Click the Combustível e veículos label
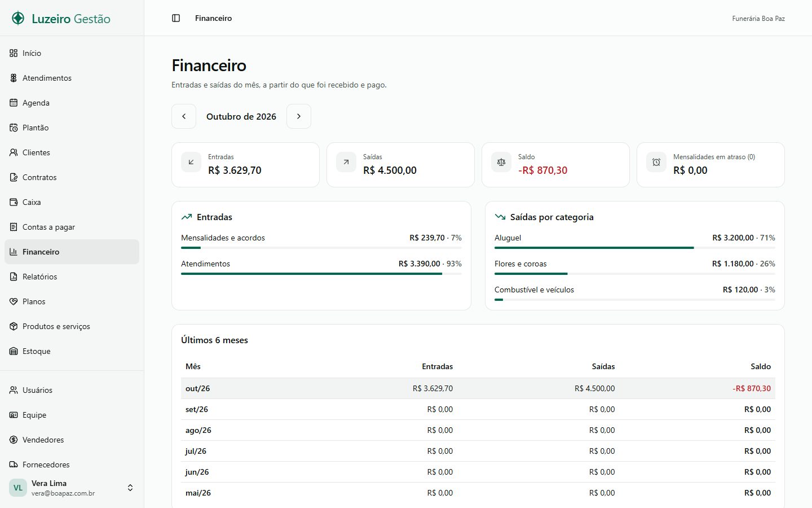Image resolution: width=812 pixels, height=508 pixels. [534, 290]
